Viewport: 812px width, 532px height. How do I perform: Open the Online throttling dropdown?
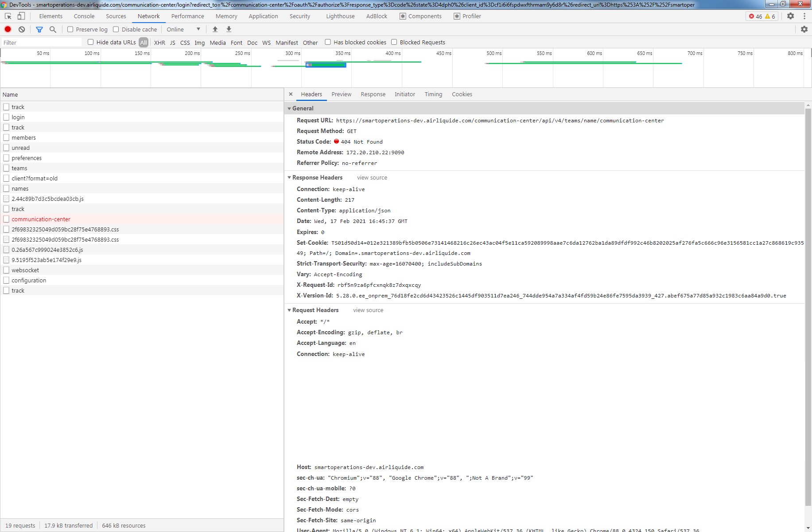pos(183,29)
